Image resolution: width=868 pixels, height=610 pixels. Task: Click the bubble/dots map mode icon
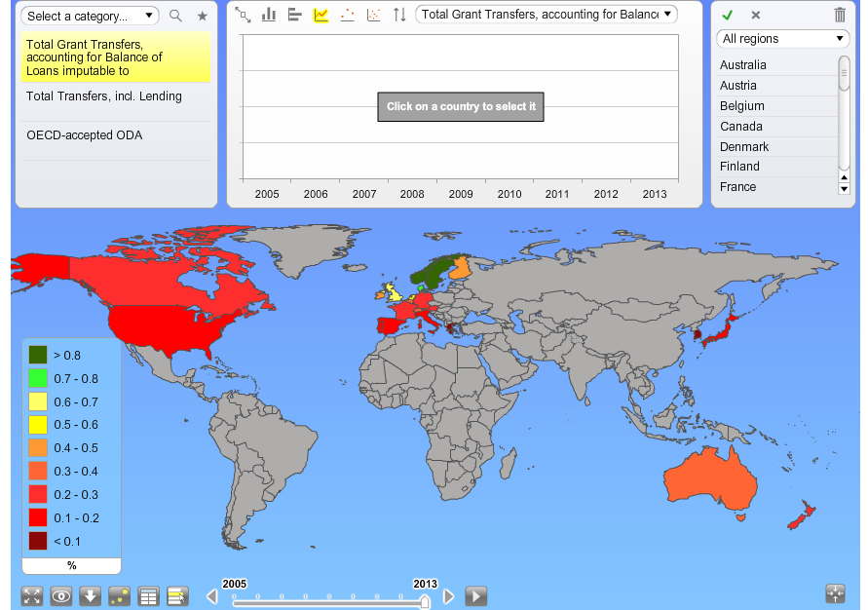coord(120,596)
